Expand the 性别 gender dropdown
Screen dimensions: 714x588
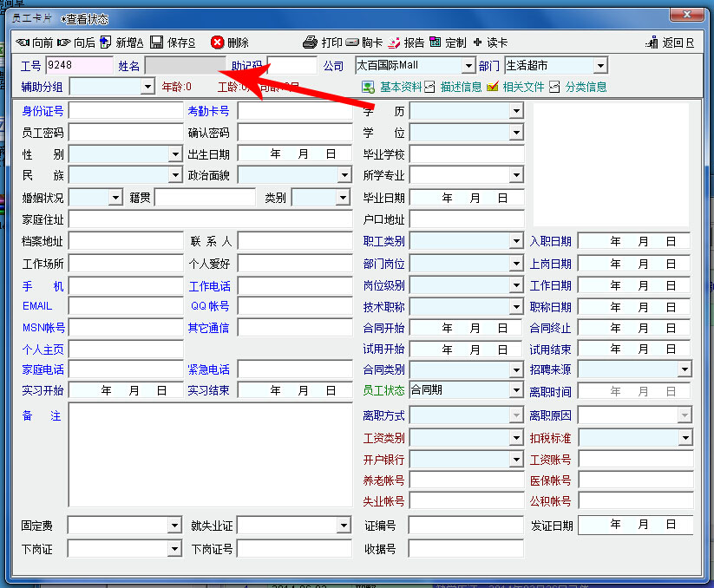(x=175, y=154)
